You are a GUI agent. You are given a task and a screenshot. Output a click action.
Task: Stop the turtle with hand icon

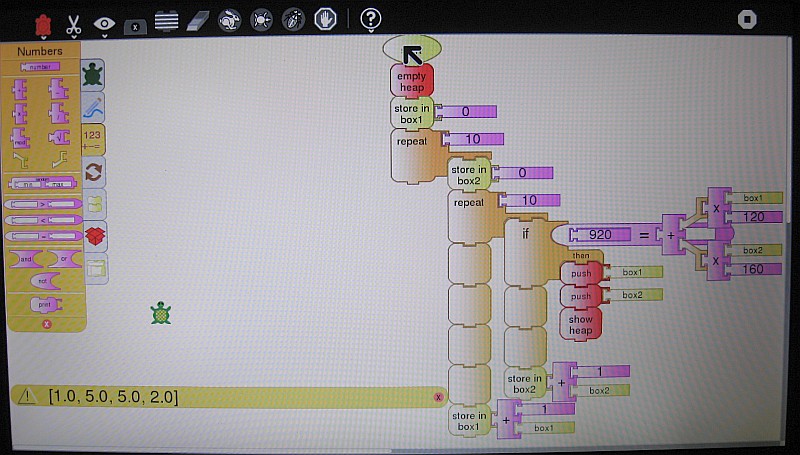pyautogui.click(x=324, y=20)
